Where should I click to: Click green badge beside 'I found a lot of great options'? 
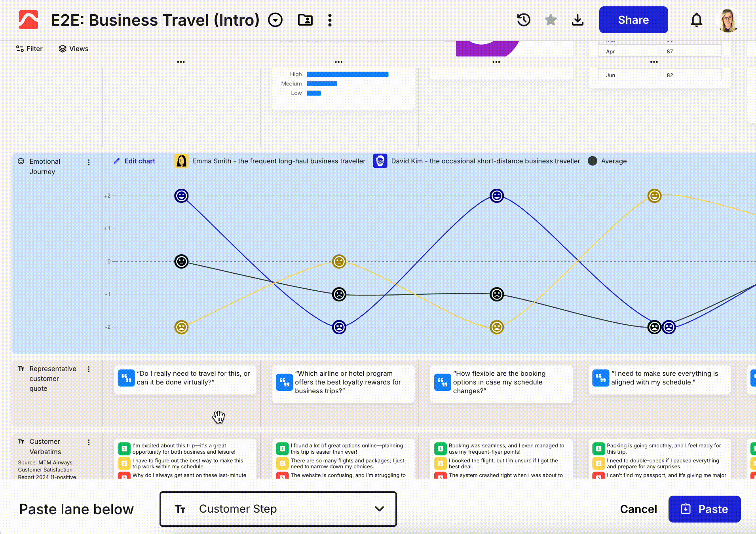click(x=282, y=449)
